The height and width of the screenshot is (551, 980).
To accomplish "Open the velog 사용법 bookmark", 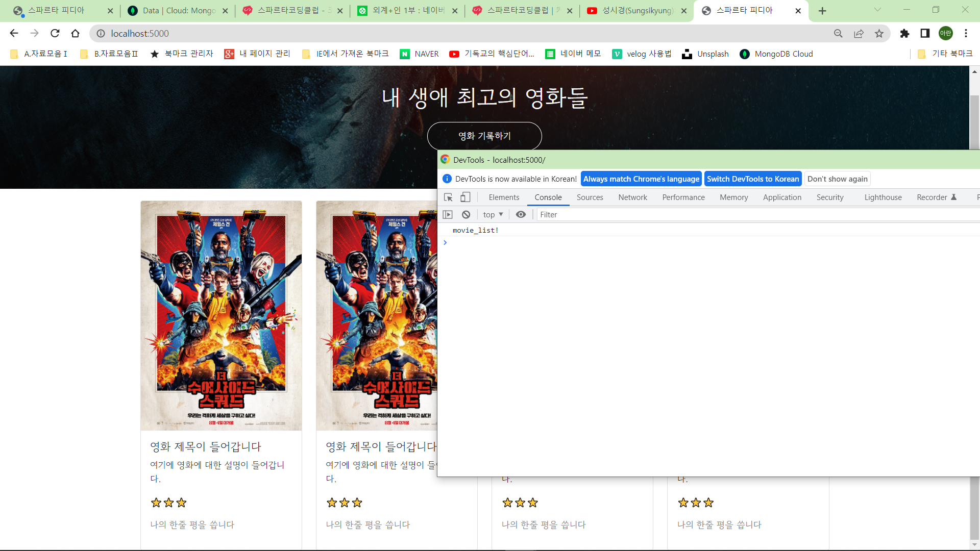I will pos(642,54).
